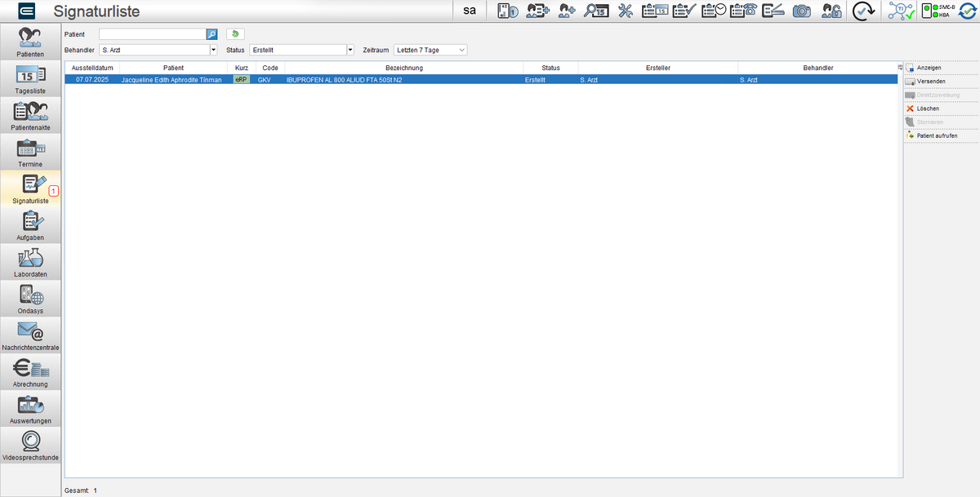This screenshot has width=980, height=497.
Task: Select row date 07.07.2025
Action: (92, 80)
